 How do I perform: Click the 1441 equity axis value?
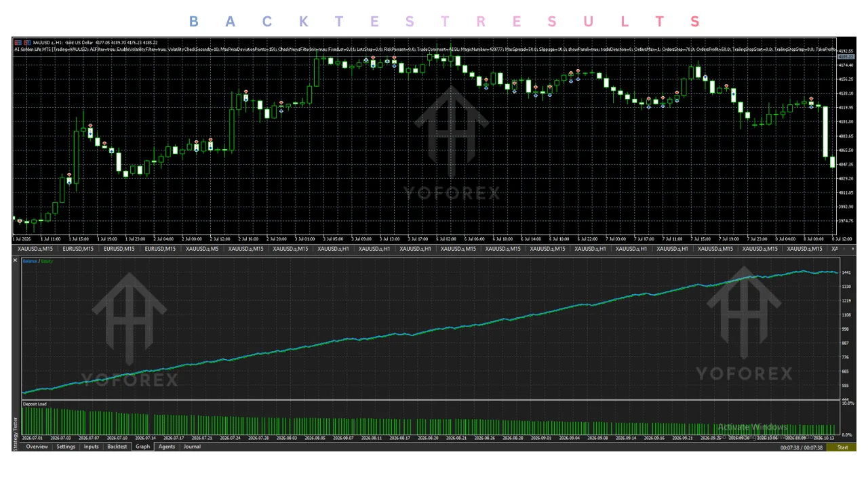tap(846, 272)
